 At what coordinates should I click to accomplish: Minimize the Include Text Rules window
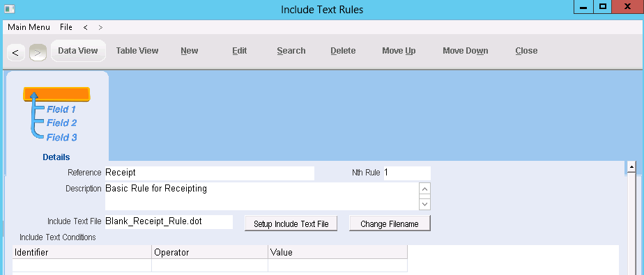(583, 7)
